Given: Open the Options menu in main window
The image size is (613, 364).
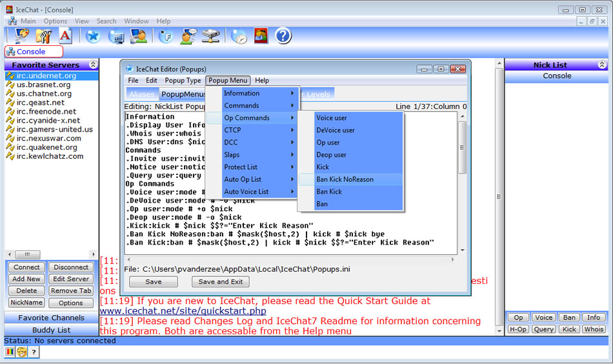Looking at the screenshot, I should pos(55,21).
